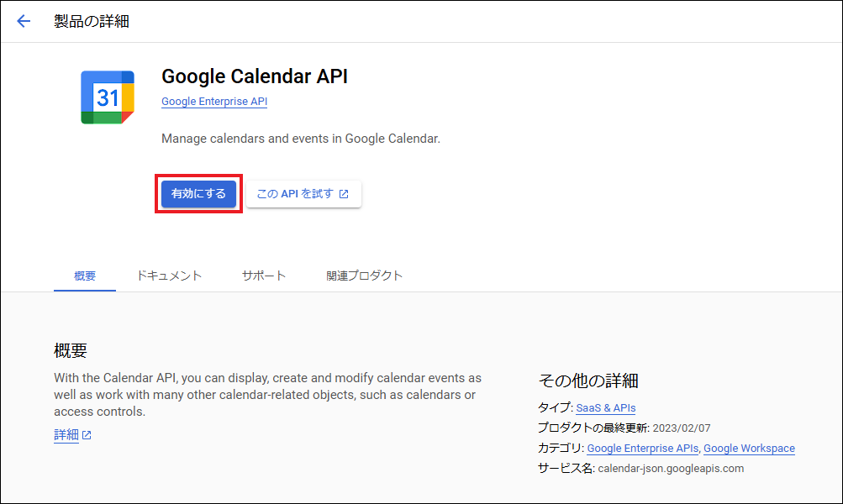Viewport: 843px width, 504px height.
Task: Click the その他の詳細 heading
Action: 587,381
